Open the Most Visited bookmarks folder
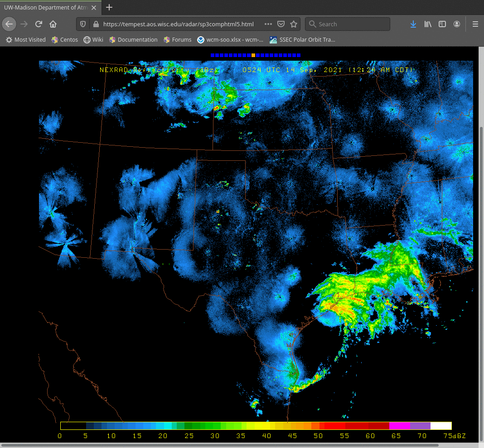 point(26,40)
